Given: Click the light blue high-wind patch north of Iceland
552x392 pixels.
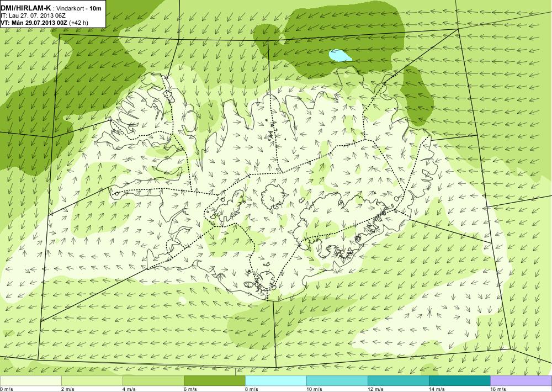Looking at the screenshot, I should [339, 56].
